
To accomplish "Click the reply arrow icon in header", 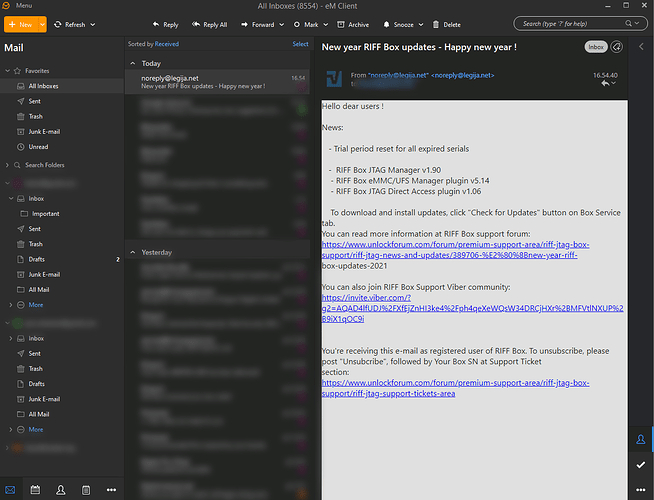I will tap(605, 83).
